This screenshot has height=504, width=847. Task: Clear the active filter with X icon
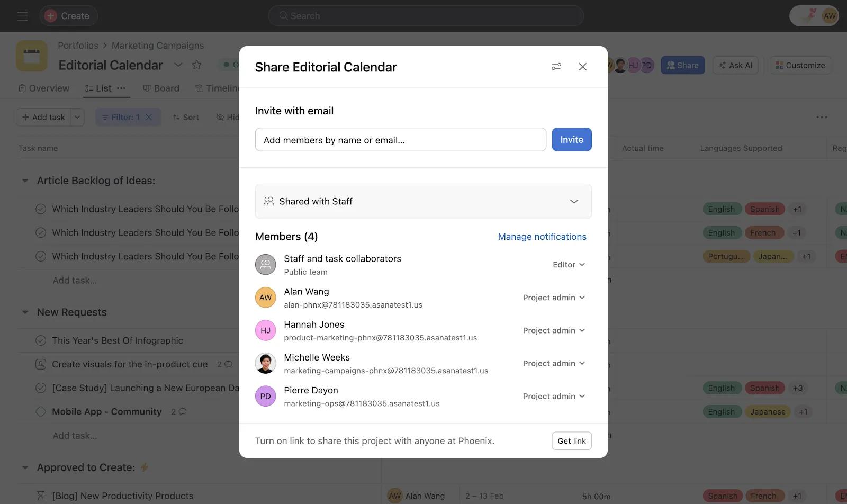point(149,117)
